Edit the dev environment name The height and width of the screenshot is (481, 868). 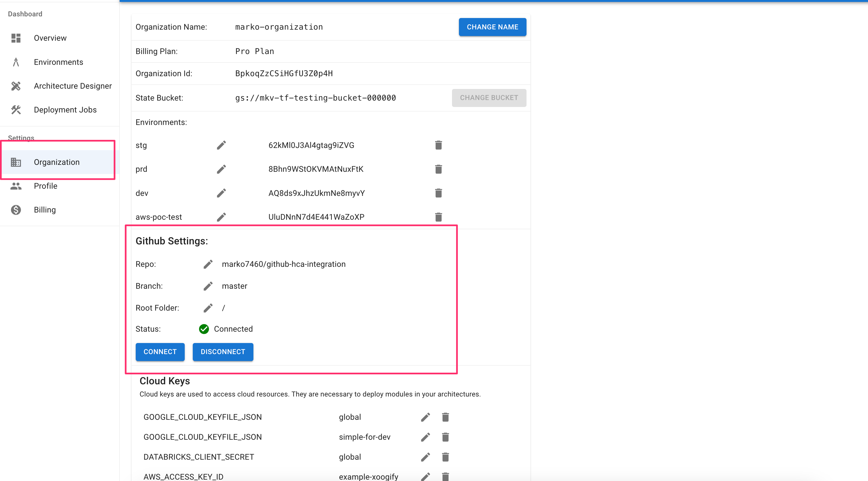(x=221, y=193)
